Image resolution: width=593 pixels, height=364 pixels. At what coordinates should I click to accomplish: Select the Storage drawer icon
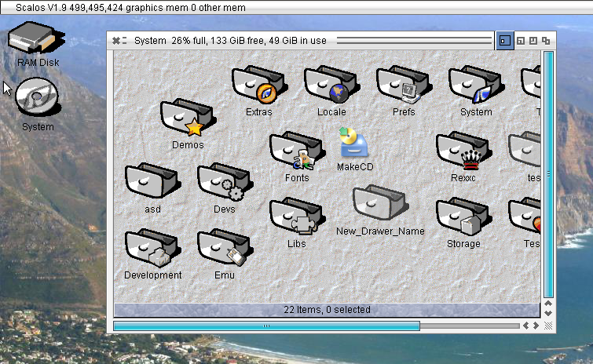click(x=463, y=218)
